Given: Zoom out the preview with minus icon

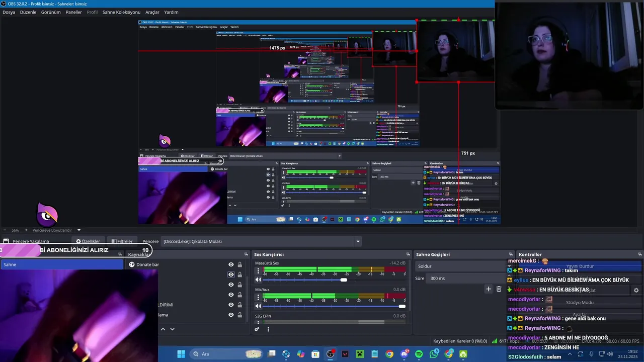Looking at the screenshot, I should click(x=5, y=230).
